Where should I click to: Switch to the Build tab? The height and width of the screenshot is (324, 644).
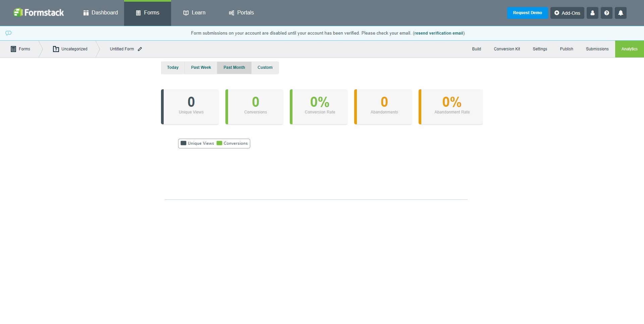476,49
